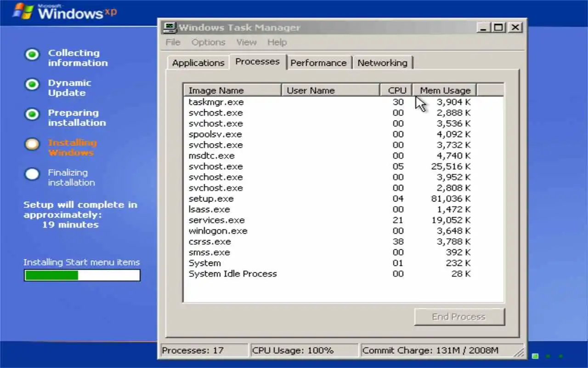Click the Task Manager title bar icon

coord(170,28)
